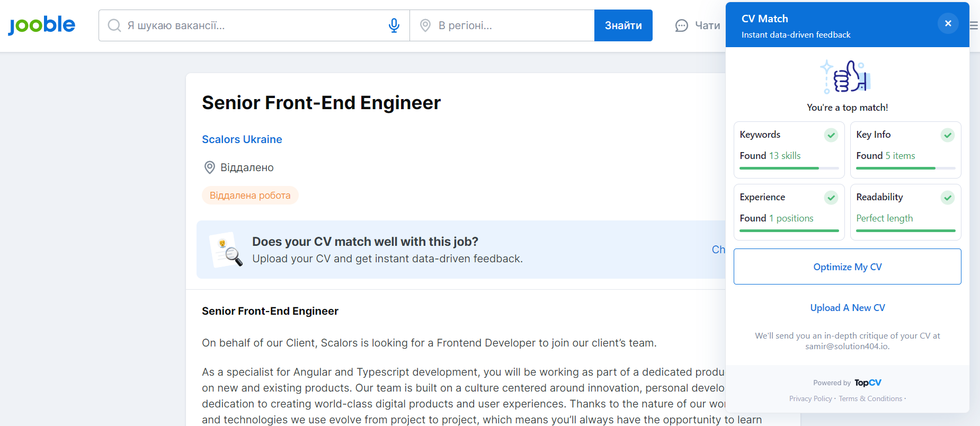Viewport: 980px width, 426px height.
Task: Click the Readability green checkmark icon
Action: [948, 198]
